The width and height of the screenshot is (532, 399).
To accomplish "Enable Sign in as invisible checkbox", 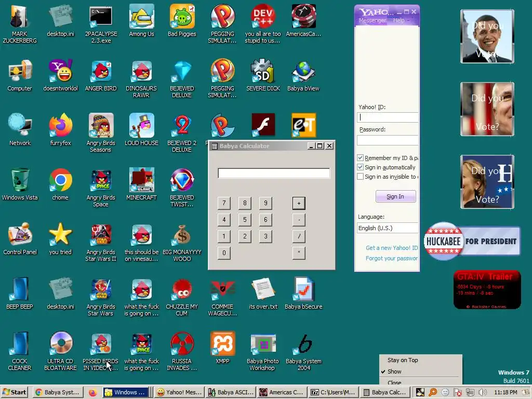I will pyautogui.click(x=361, y=177).
